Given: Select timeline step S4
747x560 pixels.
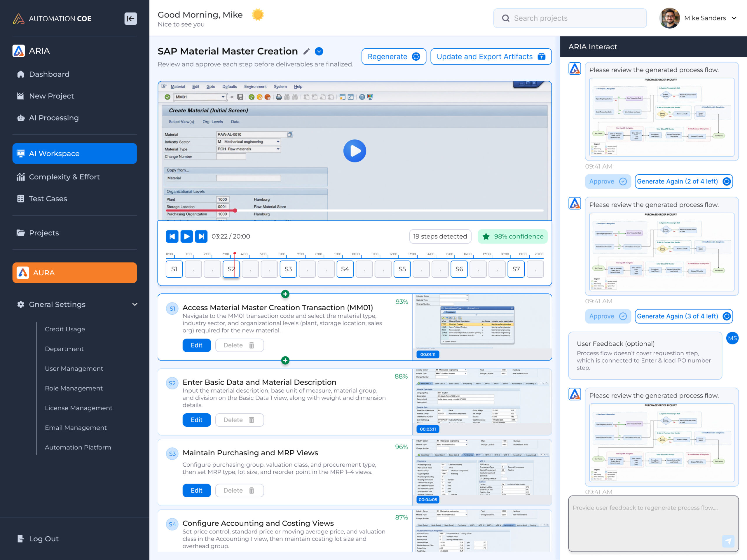Looking at the screenshot, I should coord(345,269).
